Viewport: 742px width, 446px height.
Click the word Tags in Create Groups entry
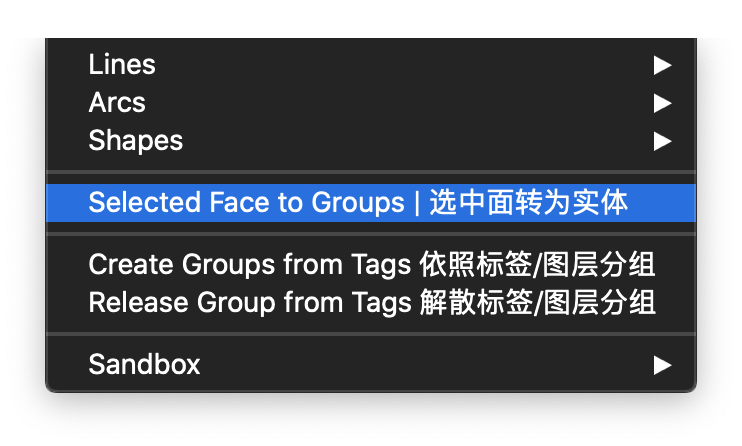point(381,265)
